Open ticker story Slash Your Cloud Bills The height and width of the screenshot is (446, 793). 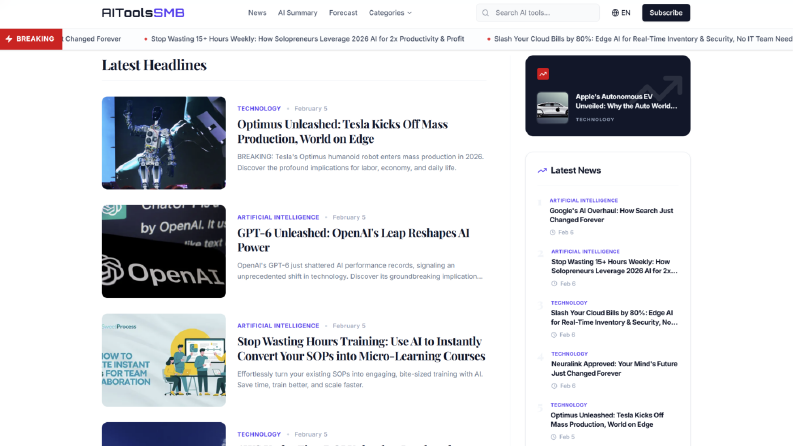click(x=643, y=39)
